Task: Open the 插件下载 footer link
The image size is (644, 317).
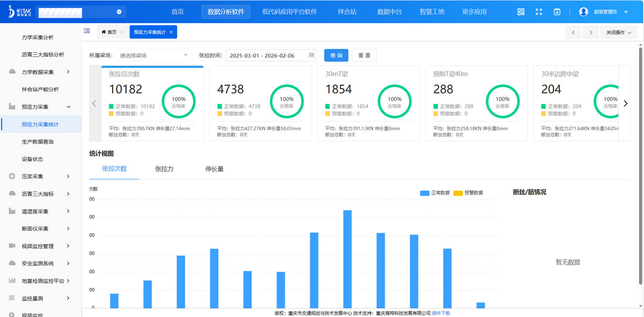Action: [x=441, y=313]
